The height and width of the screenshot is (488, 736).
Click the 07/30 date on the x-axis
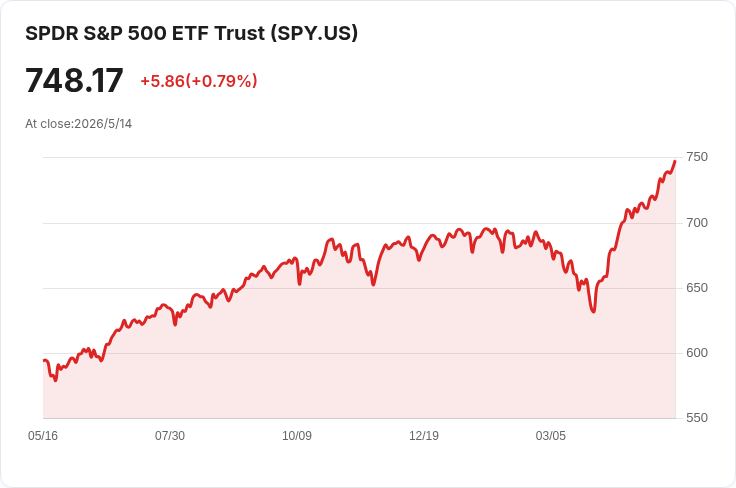[170, 436]
